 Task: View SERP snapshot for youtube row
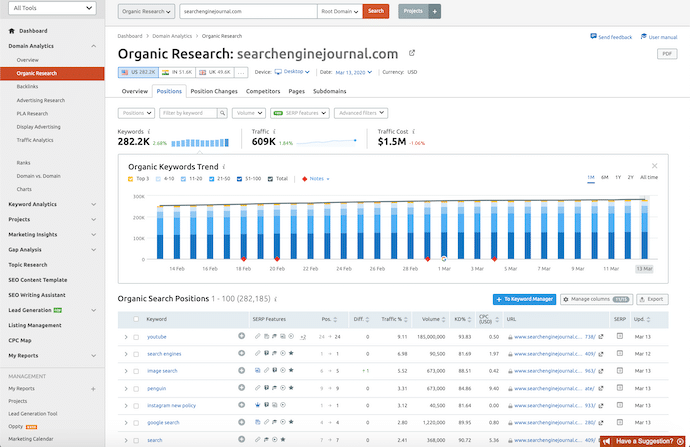coord(620,336)
